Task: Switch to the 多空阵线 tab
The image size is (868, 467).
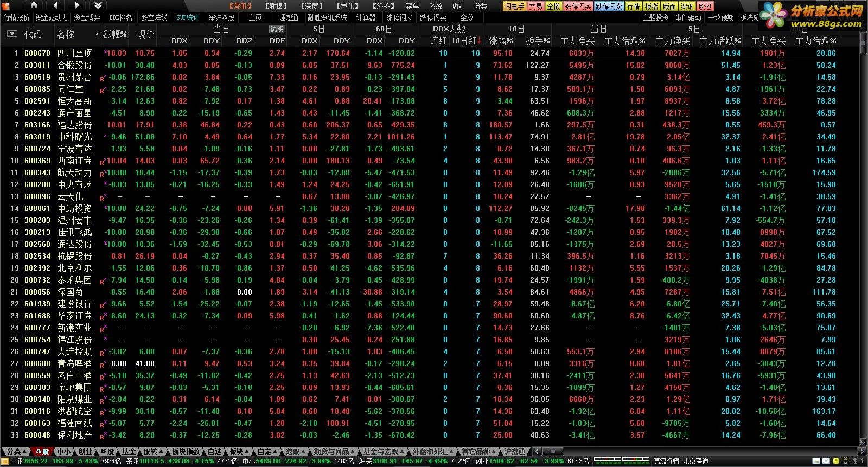Action: 155,17
